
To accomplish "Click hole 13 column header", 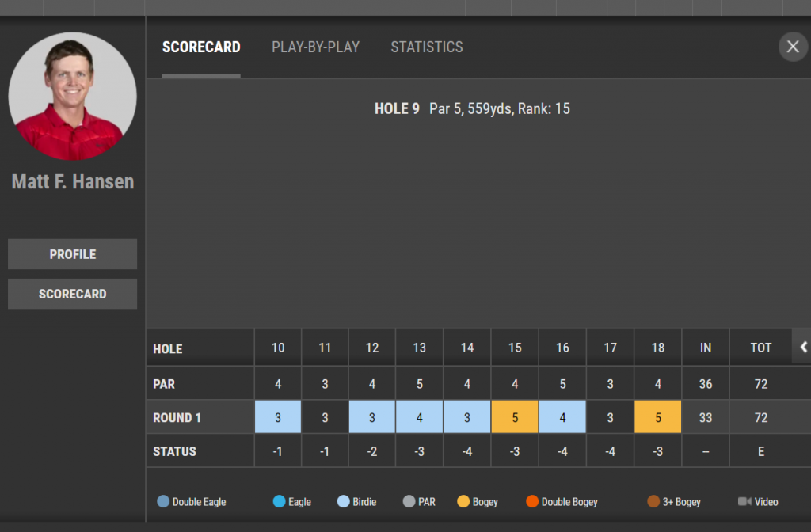I will point(420,348).
